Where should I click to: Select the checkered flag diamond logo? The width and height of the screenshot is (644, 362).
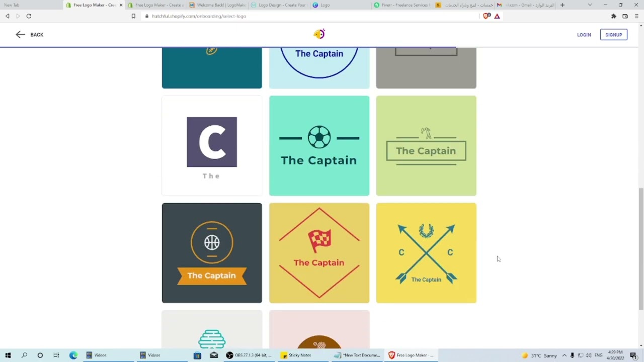coord(319,253)
